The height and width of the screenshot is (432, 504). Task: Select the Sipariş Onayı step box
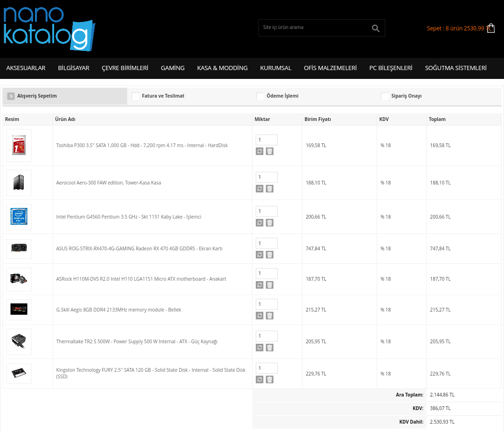tap(385, 96)
